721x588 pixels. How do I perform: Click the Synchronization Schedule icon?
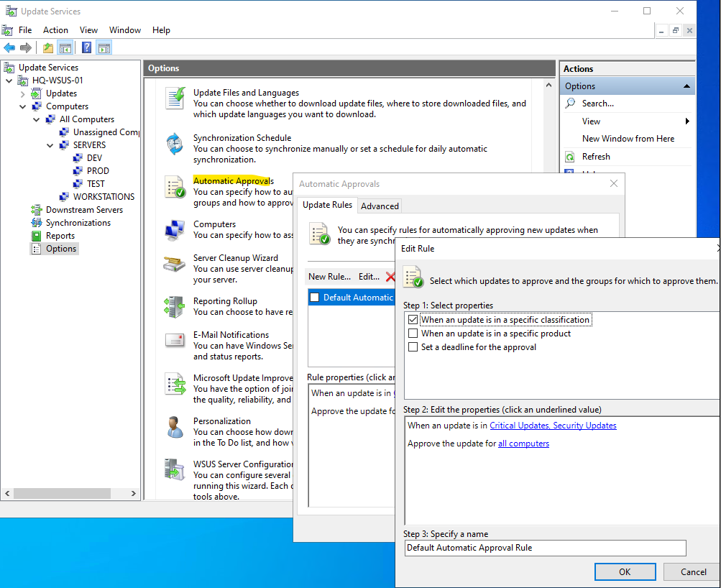pyautogui.click(x=175, y=144)
